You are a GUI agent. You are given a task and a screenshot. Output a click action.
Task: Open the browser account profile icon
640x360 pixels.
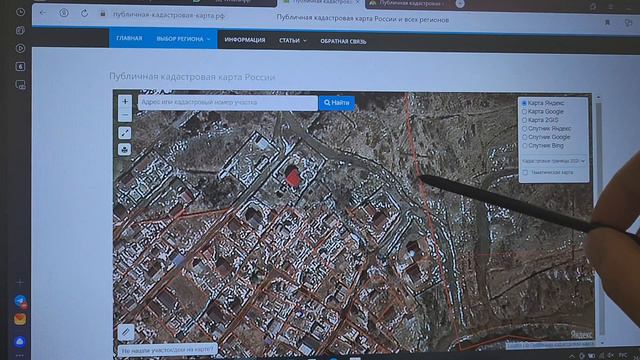click(x=64, y=13)
